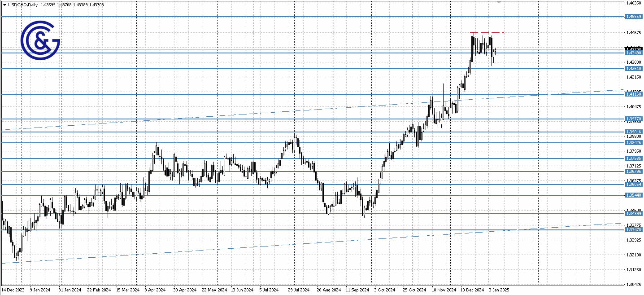Select the 1.43490 resistance level label
644x295 pixels.
(x=635, y=53)
